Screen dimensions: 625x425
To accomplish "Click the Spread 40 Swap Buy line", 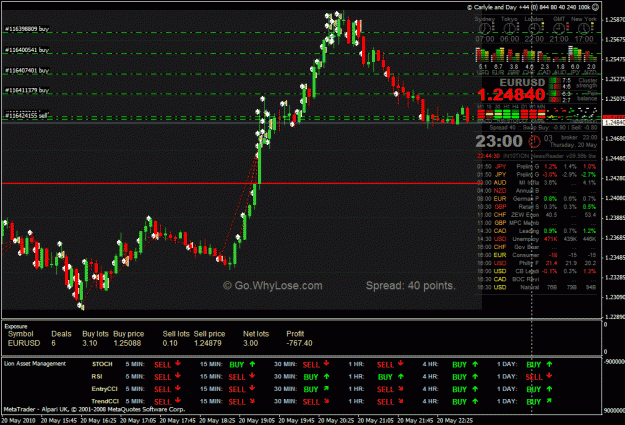I will point(543,128).
